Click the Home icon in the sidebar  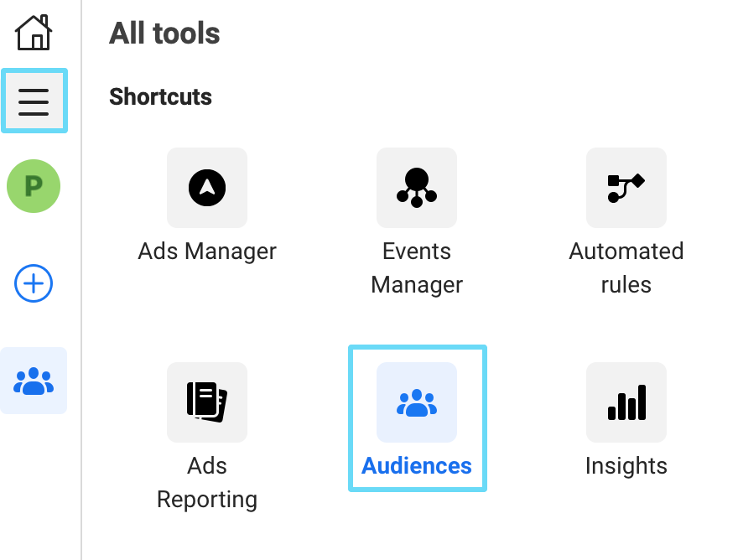coord(34,32)
